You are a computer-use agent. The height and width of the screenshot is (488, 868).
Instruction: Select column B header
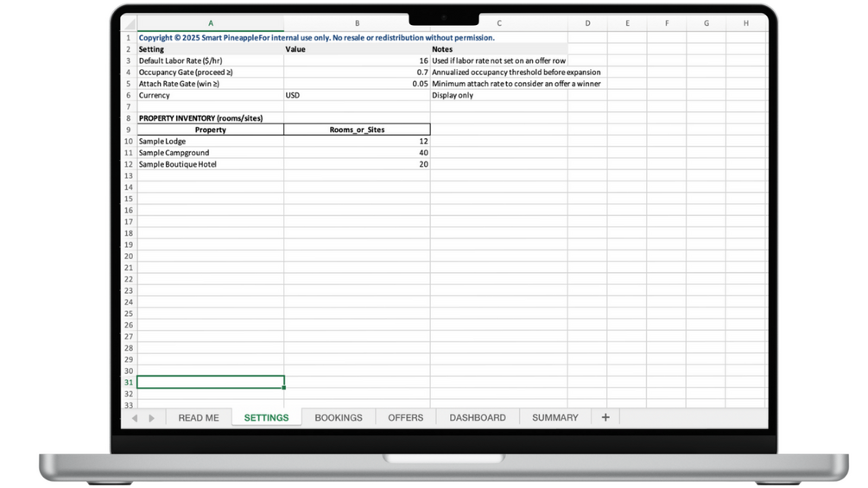point(357,23)
